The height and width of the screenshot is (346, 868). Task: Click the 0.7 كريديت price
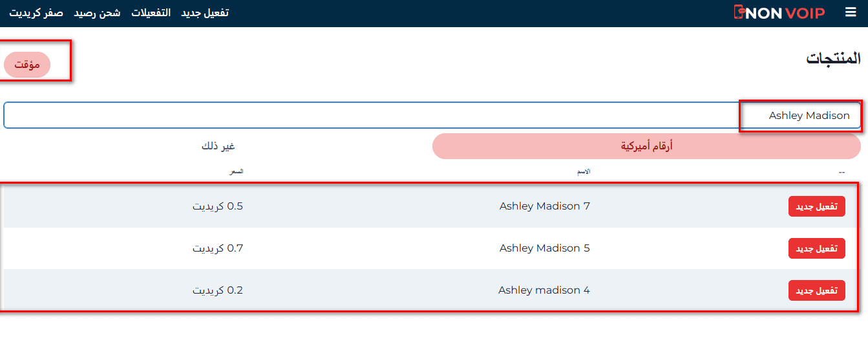pos(218,248)
